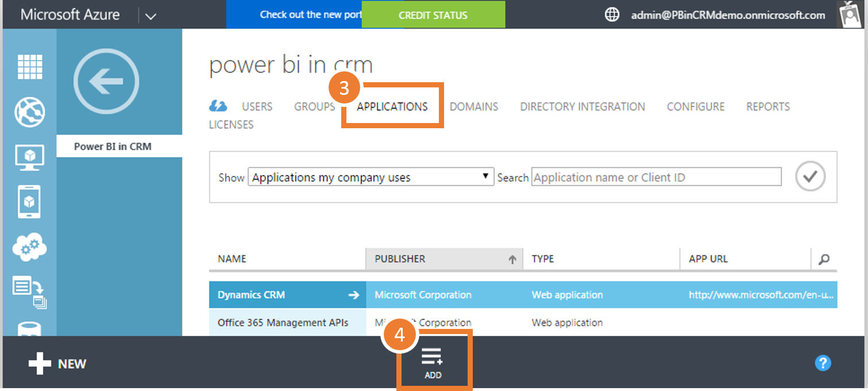Click the Application name or Client ID search field
Screen dimensions: 868x391
tap(657, 177)
